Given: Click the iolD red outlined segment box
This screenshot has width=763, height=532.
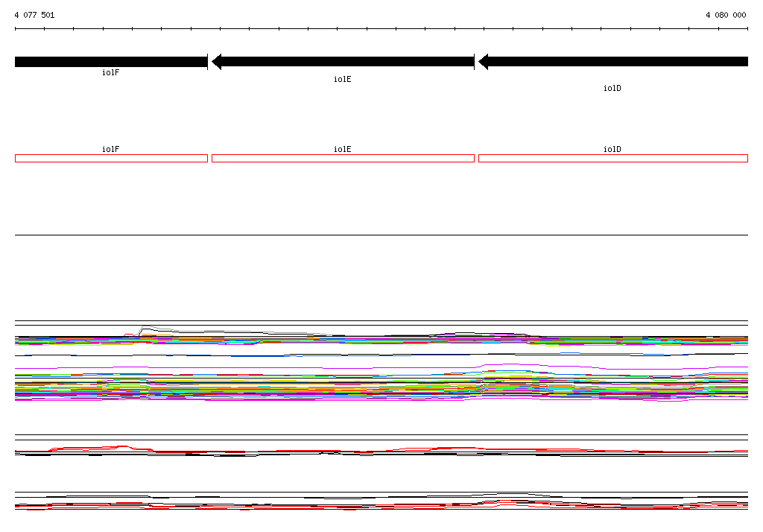Looking at the screenshot, I should [x=613, y=158].
